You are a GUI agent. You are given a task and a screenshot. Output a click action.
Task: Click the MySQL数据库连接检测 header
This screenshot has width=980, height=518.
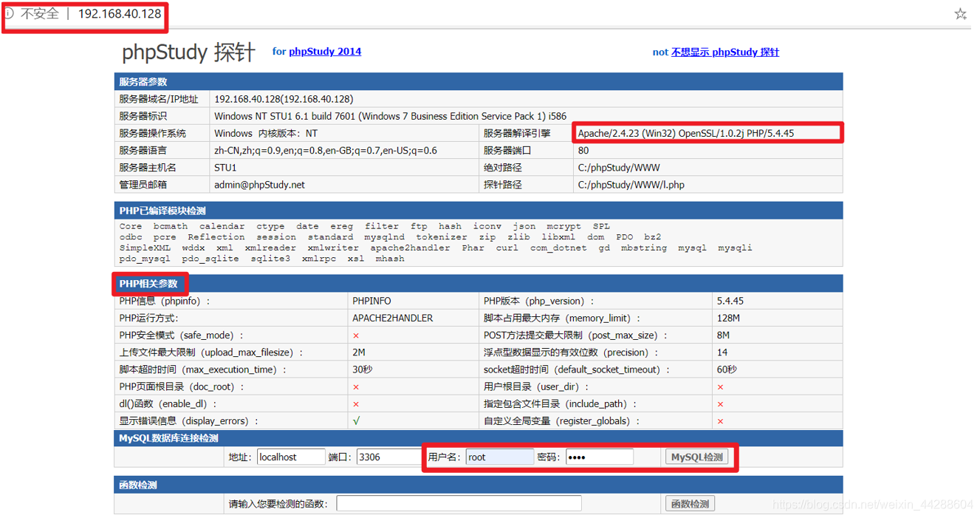[479, 438]
